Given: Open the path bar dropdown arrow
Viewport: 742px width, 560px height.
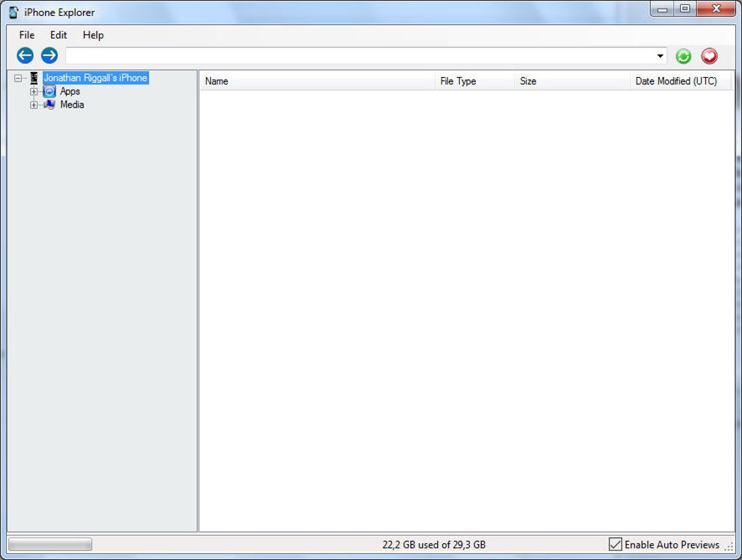Looking at the screenshot, I should tap(660, 56).
